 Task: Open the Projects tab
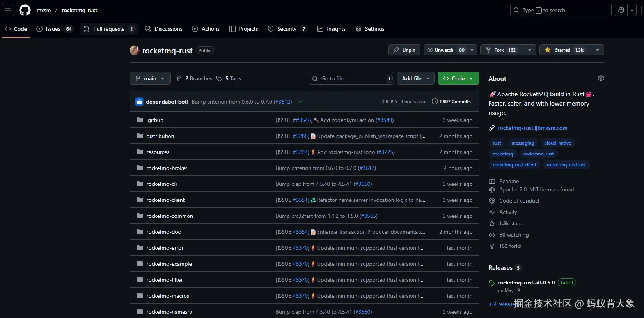(244, 29)
